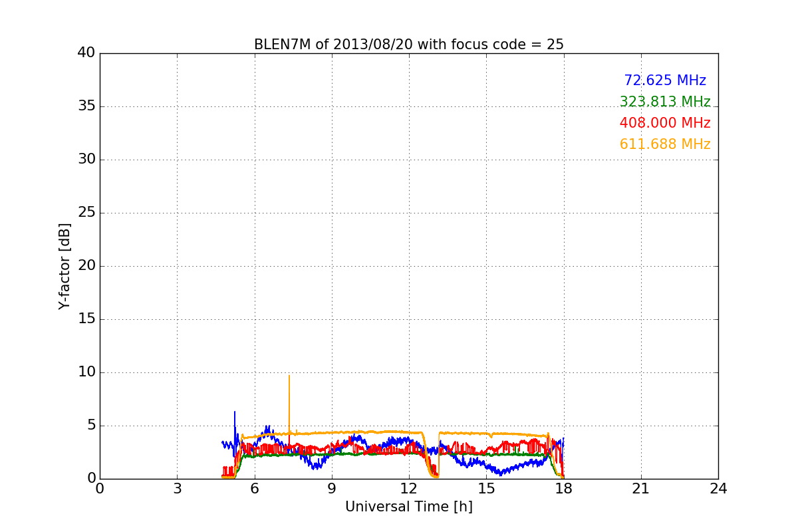Image resolution: width=798 pixels, height=532 pixels.
Task: Click y-axis tick label 10
Action: click(86, 372)
